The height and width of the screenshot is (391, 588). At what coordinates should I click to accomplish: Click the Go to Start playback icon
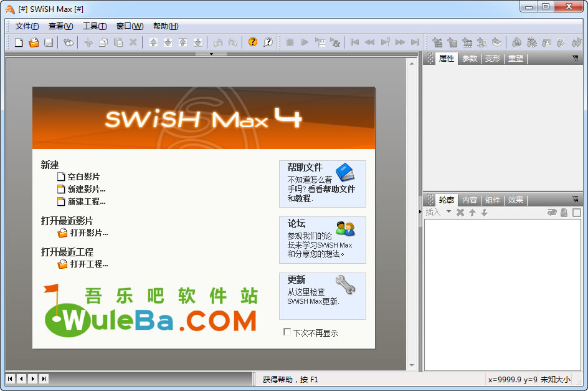point(354,42)
